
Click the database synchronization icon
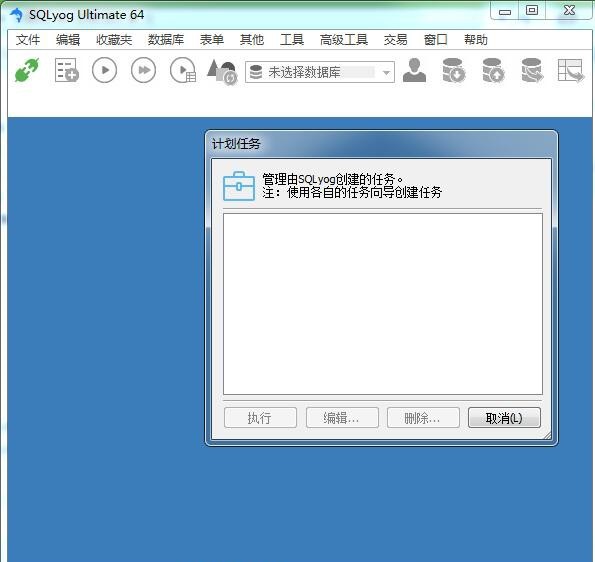tap(532, 70)
